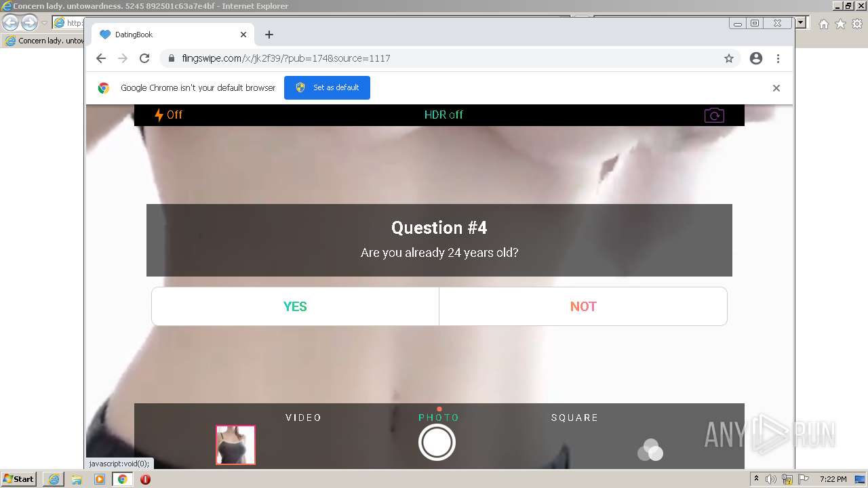Select VIDEO capture mode

pos(303,418)
